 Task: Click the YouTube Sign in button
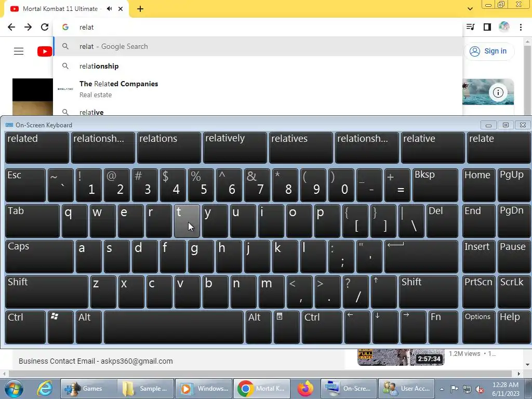tap(488, 51)
